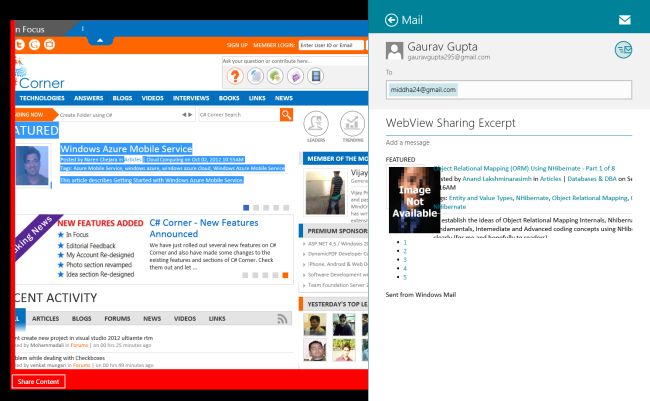Show next trending item with right arrow

coord(190,115)
